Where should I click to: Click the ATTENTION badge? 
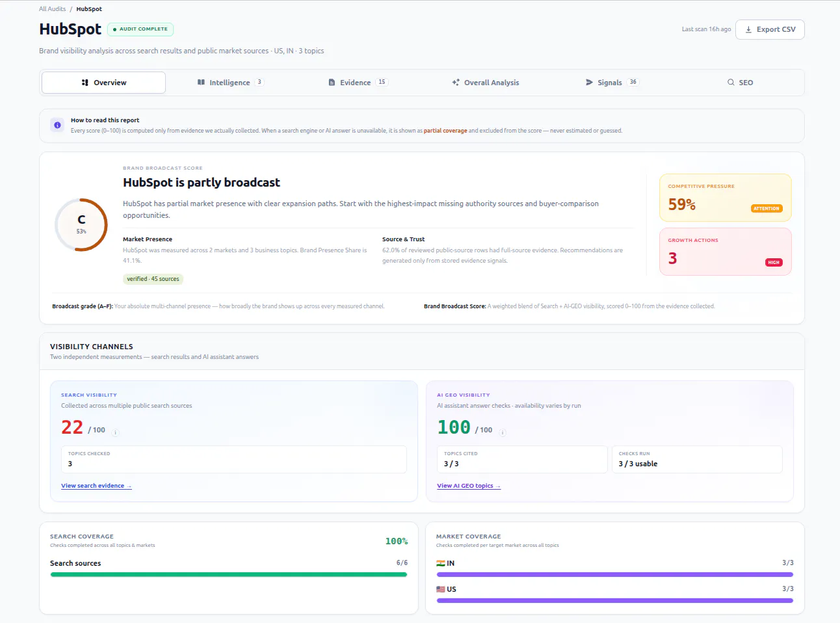(x=767, y=209)
